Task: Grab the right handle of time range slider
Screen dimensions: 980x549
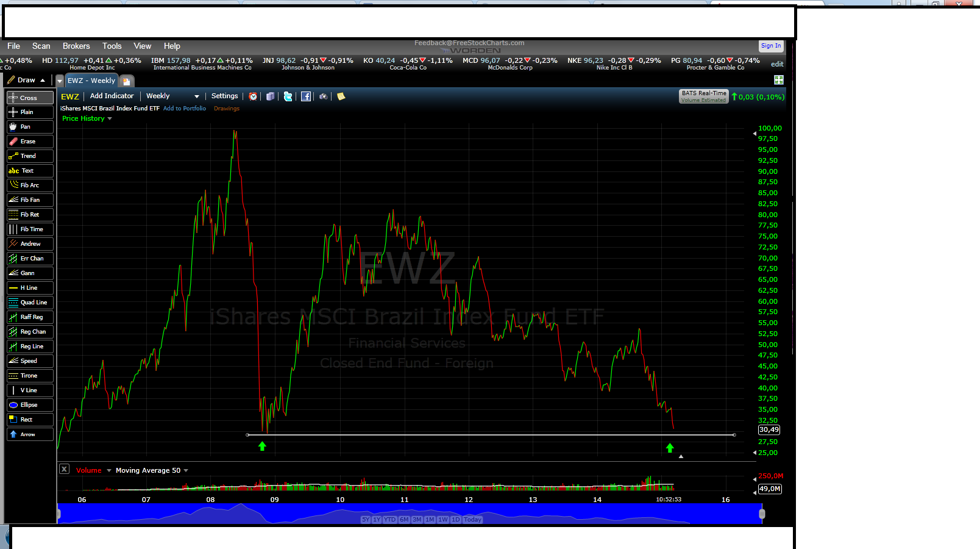Action: tap(762, 514)
